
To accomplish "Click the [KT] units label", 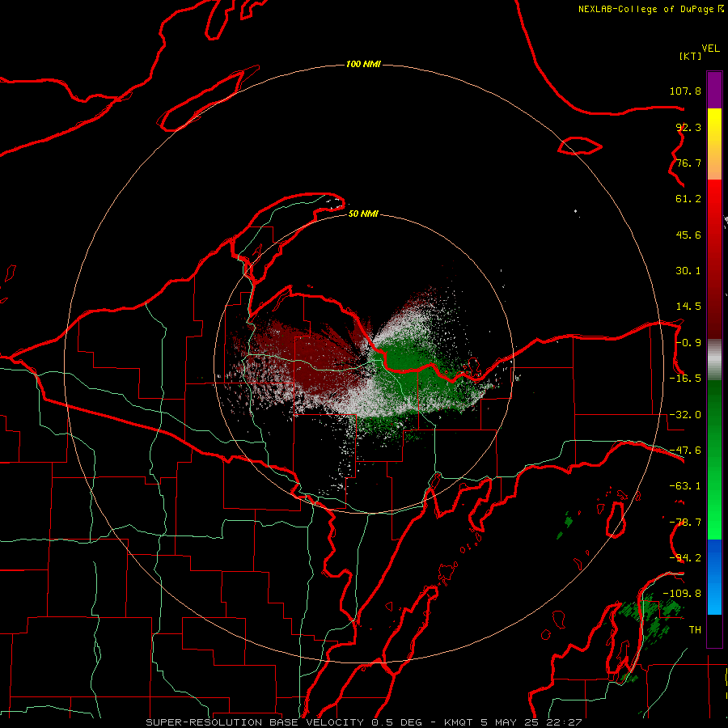I will (690, 56).
